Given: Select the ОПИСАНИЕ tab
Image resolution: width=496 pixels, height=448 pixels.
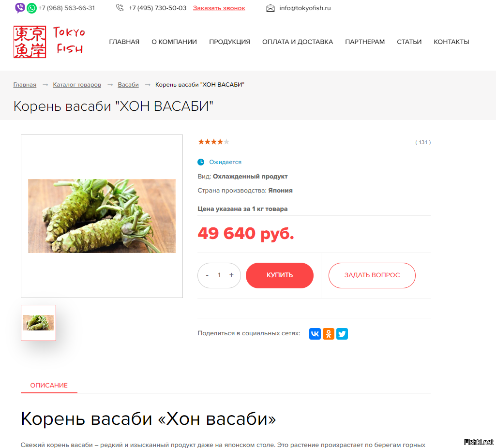Looking at the screenshot, I should 49,385.
